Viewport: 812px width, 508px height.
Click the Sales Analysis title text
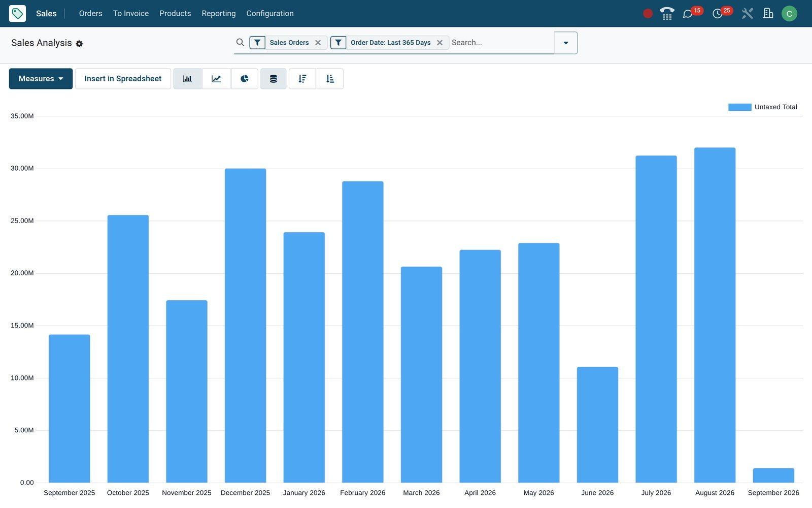coord(42,43)
